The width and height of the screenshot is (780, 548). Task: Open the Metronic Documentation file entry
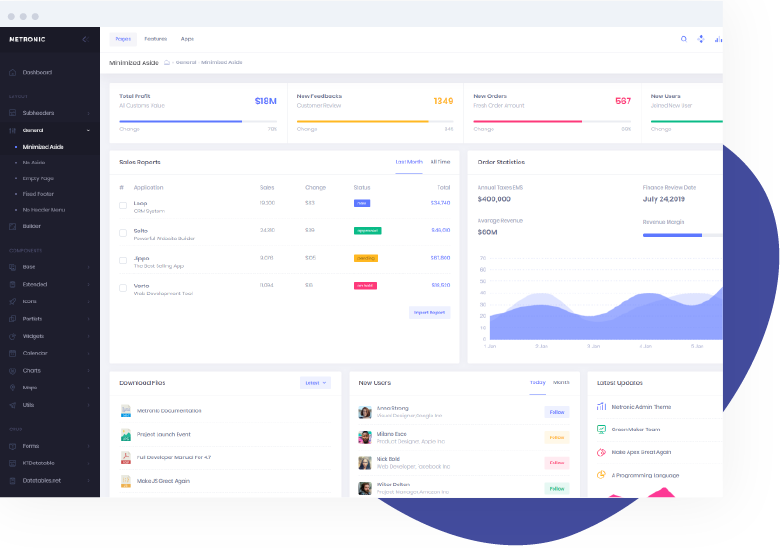click(x=168, y=411)
